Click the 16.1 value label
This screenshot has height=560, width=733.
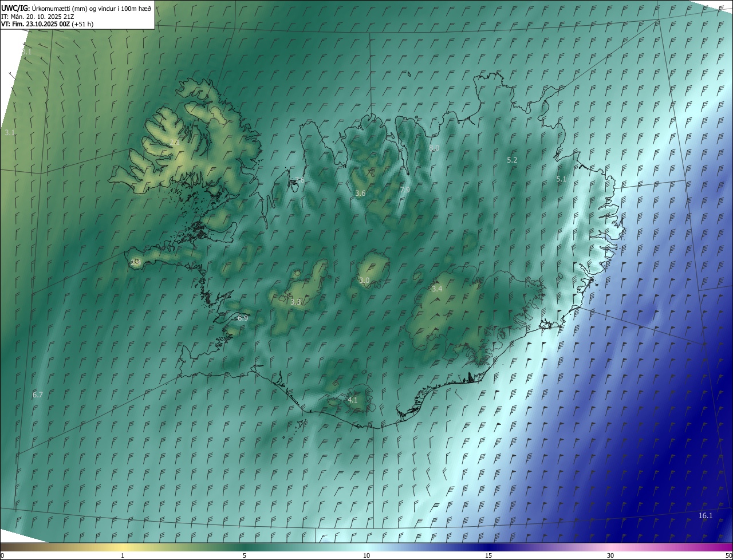(706, 515)
